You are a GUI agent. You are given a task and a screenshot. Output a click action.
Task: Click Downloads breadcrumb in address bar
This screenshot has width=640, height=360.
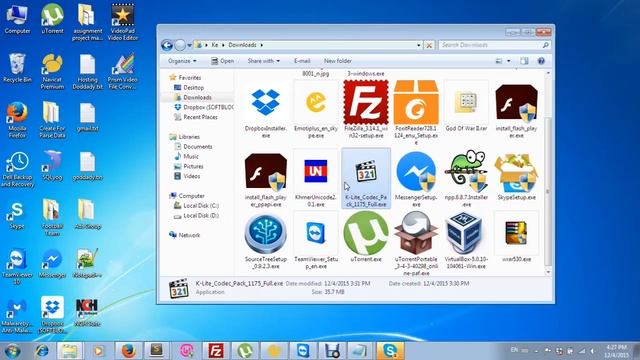coord(242,45)
